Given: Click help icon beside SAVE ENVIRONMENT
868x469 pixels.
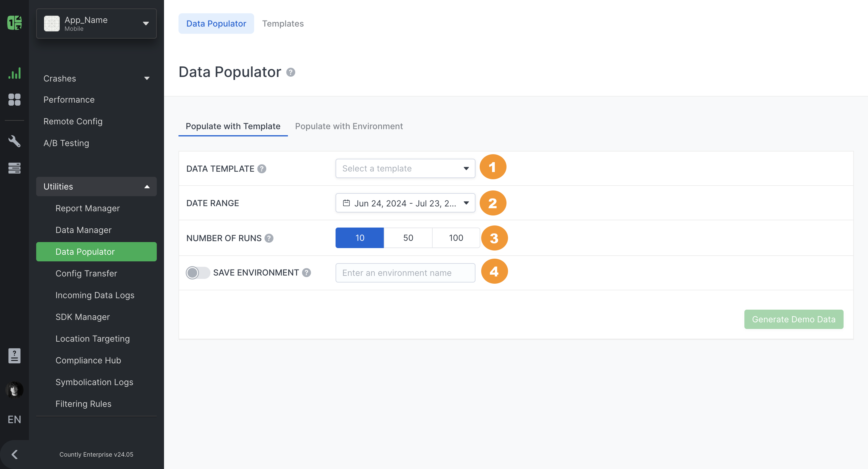Looking at the screenshot, I should [306, 273].
